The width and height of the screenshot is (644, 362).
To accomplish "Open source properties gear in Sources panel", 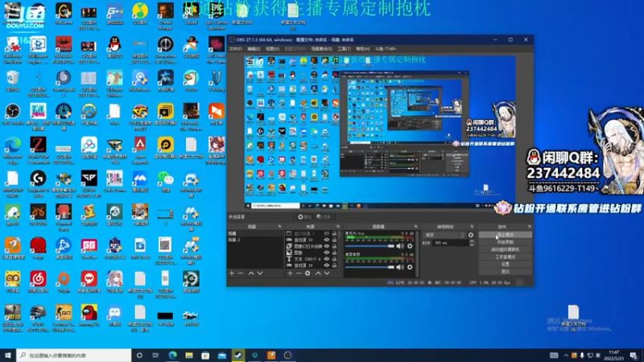I will 308,274.
